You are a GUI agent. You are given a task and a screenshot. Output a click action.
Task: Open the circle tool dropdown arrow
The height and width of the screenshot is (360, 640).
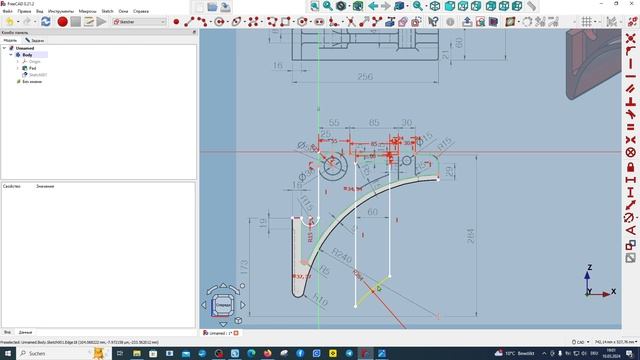(x=227, y=22)
